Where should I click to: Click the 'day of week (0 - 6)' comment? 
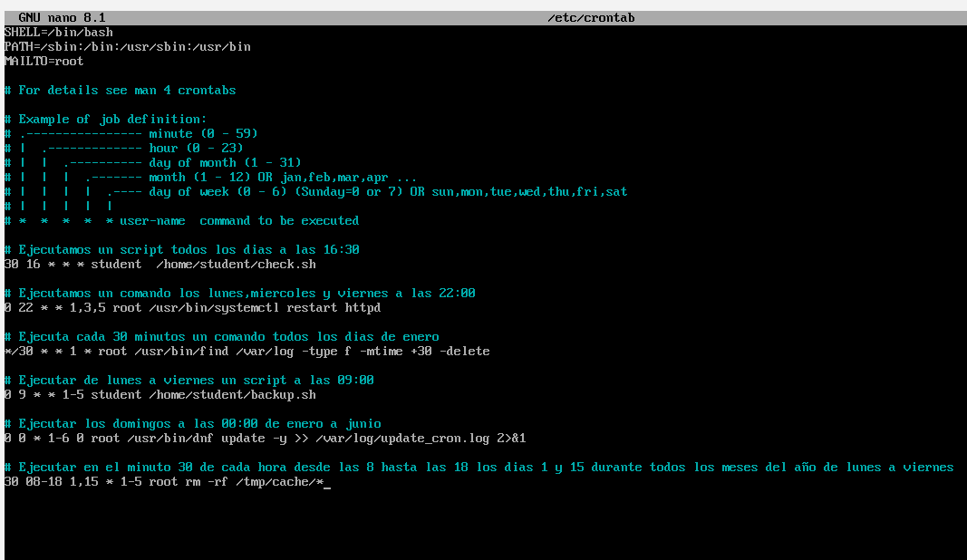pyautogui.click(x=315, y=192)
